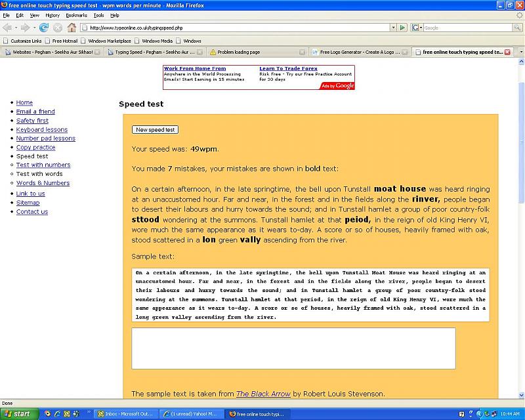
Task: Open the Safety first link
Action: click(32, 121)
